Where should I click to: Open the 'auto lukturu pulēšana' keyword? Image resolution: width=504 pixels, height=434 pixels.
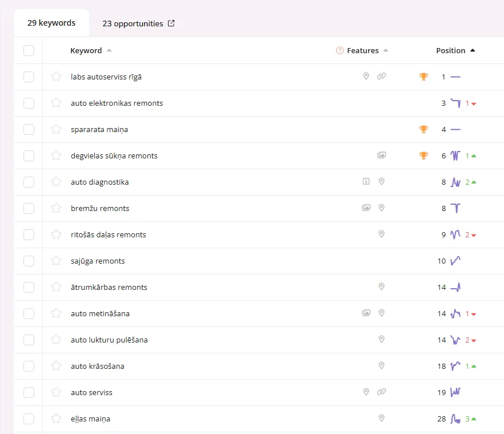point(109,340)
